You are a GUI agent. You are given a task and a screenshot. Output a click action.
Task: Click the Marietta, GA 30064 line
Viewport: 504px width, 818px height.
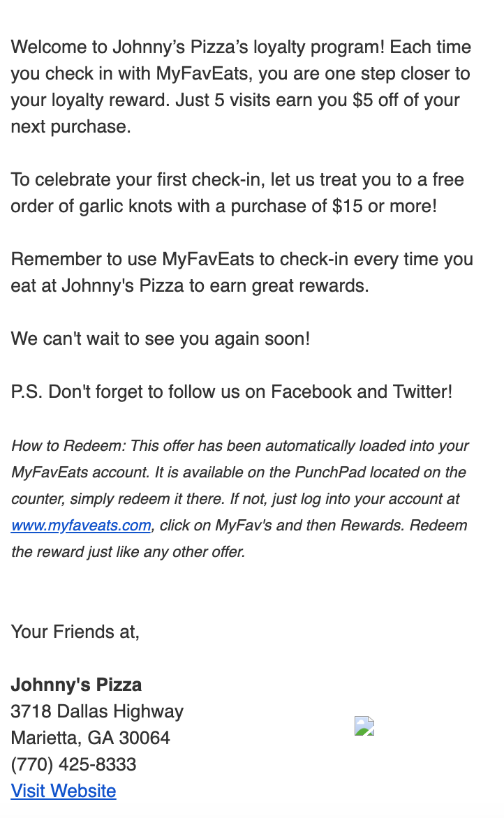[x=90, y=738]
